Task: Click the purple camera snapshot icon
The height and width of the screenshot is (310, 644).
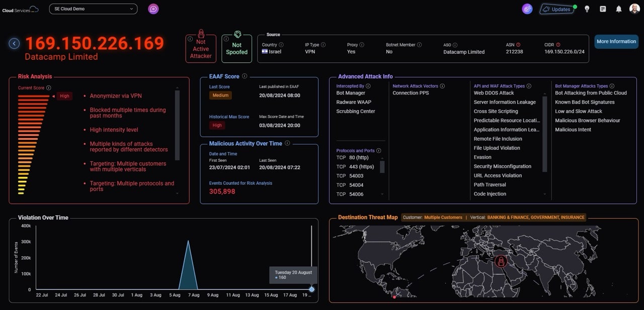Action: pos(153,9)
